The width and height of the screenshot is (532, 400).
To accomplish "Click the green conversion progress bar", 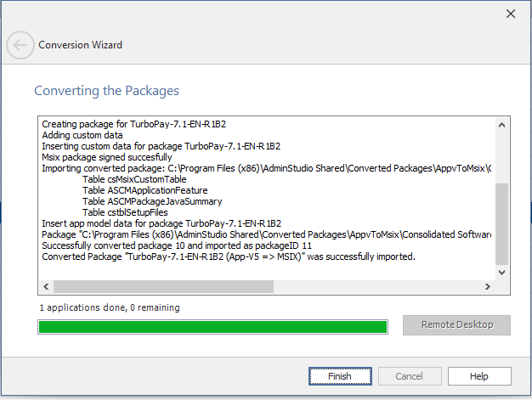I will [x=212, y=327].
